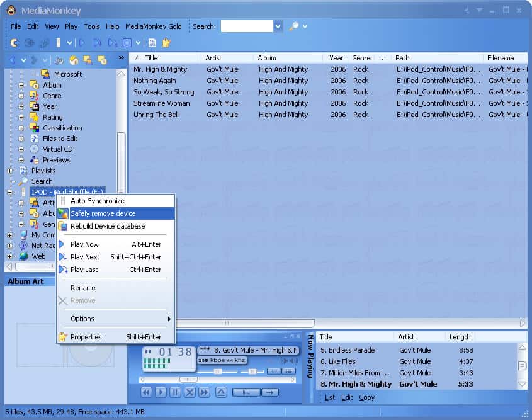Expand the Playlists tree node
Screen dimensions: 532x420
tap(9, 171)
